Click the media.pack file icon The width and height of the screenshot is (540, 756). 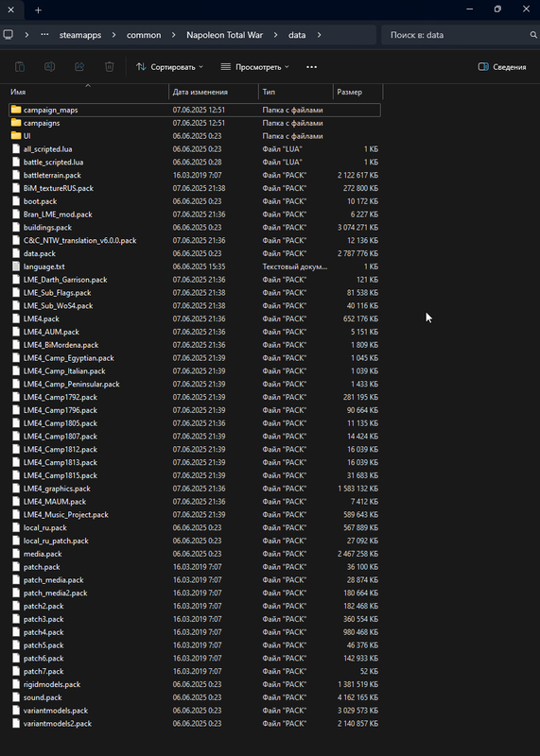(16, 554)
